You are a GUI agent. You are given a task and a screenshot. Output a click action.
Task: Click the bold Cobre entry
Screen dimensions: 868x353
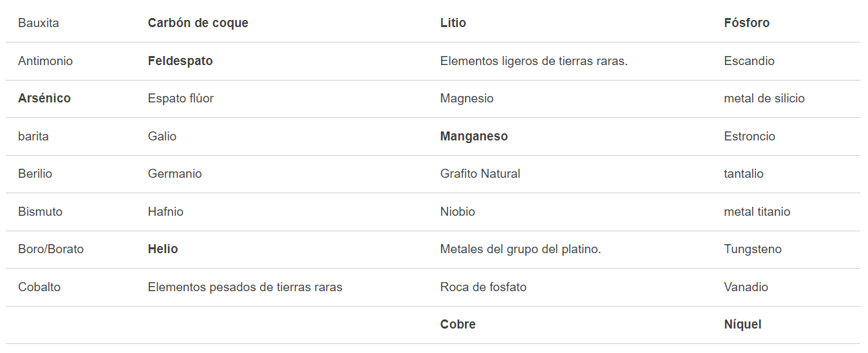[458, 325]
